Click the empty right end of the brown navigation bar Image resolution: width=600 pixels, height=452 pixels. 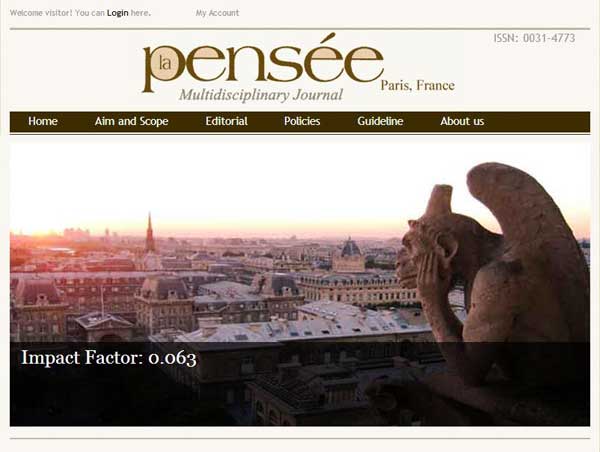[540, 122]
